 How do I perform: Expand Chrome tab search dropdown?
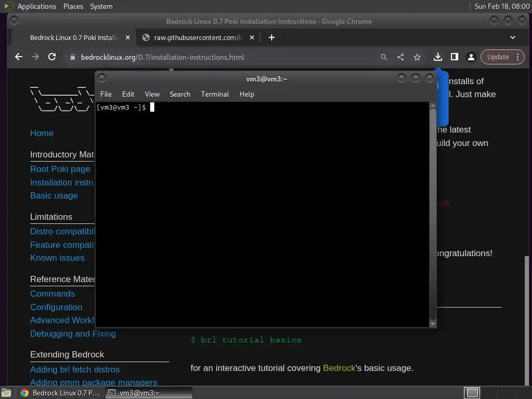tap(513, 37)
